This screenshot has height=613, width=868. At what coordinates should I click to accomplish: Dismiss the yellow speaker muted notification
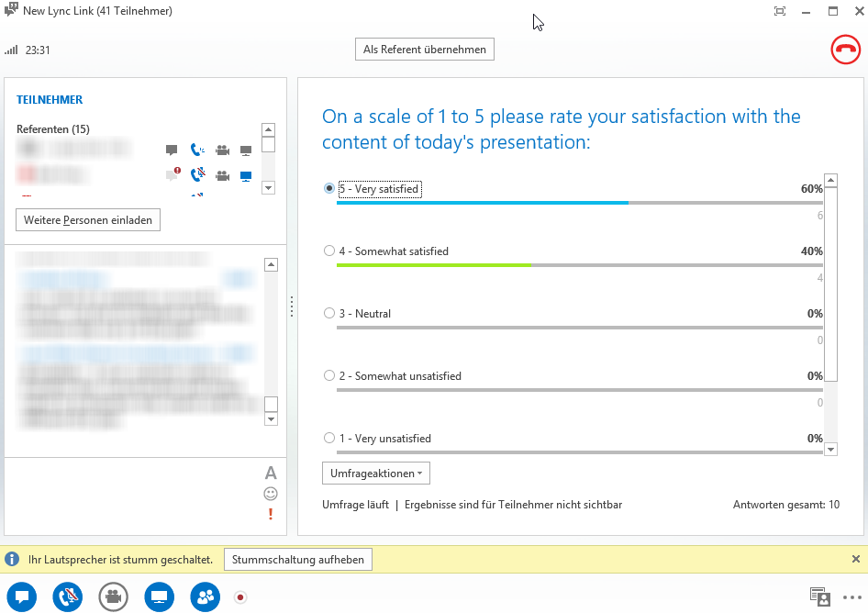pos(855,559)
